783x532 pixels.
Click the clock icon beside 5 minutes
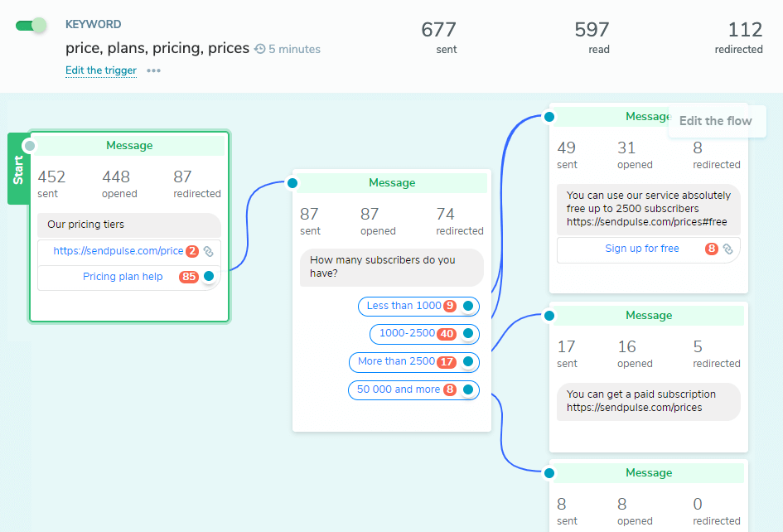tap(260, 49)
